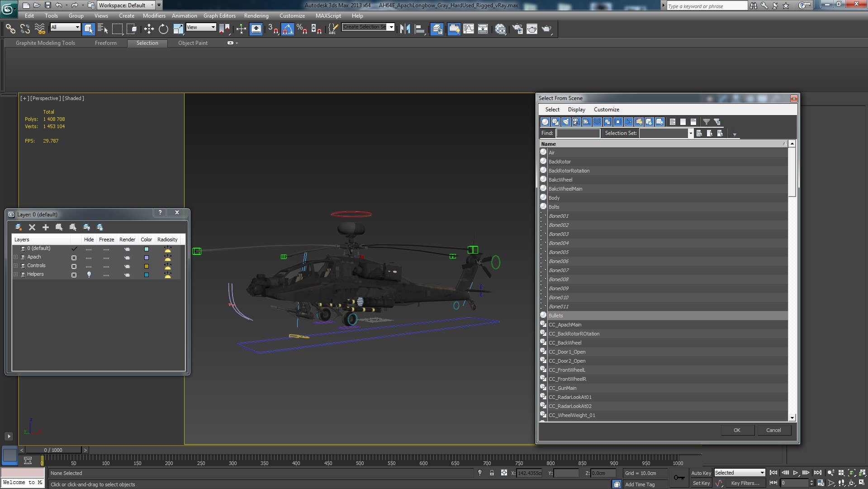Toggle the Angle Snap icon
Screen dimensions: 868x489
tap(288, 29)
